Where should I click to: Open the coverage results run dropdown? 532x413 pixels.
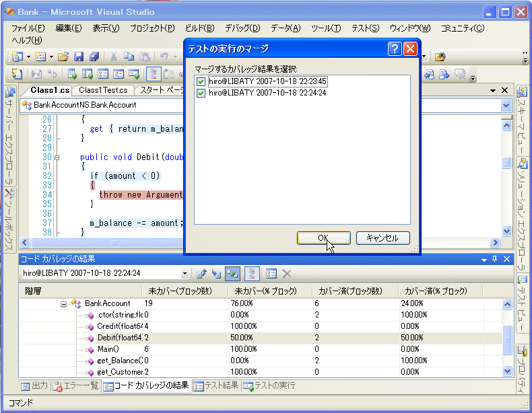(x=185, y=273)
